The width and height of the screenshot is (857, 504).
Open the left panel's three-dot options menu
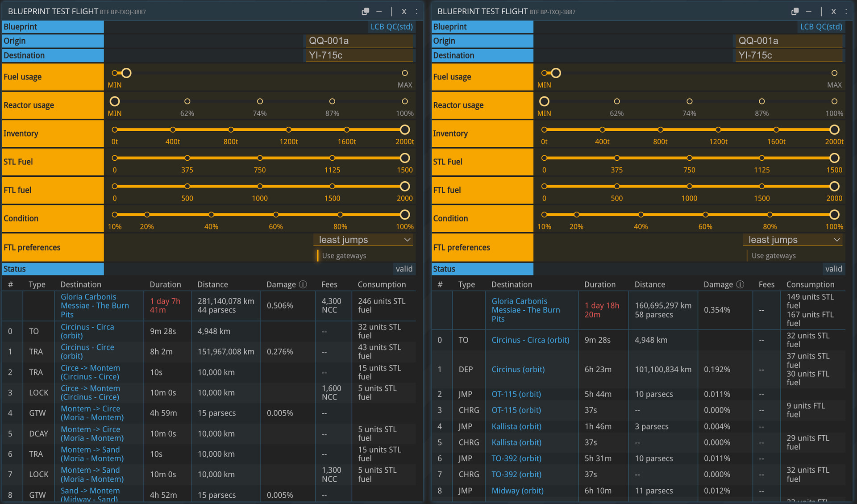pos(416,12)
